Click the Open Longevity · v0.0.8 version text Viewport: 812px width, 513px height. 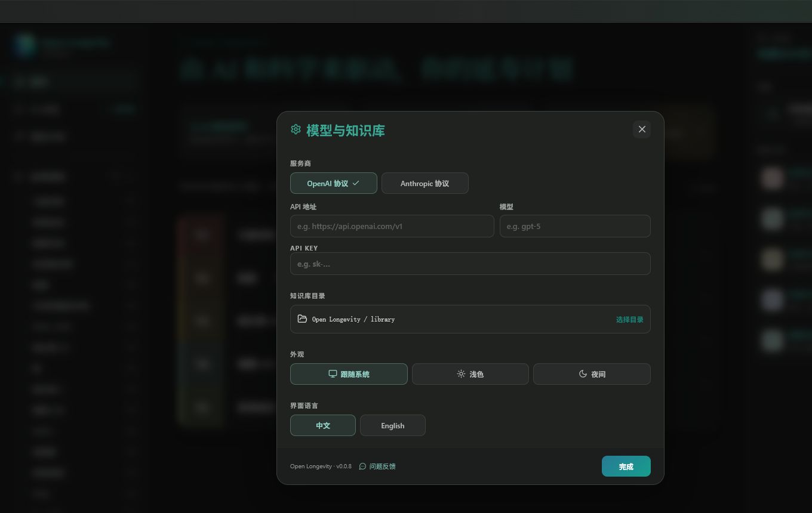[x=321, y=466]
